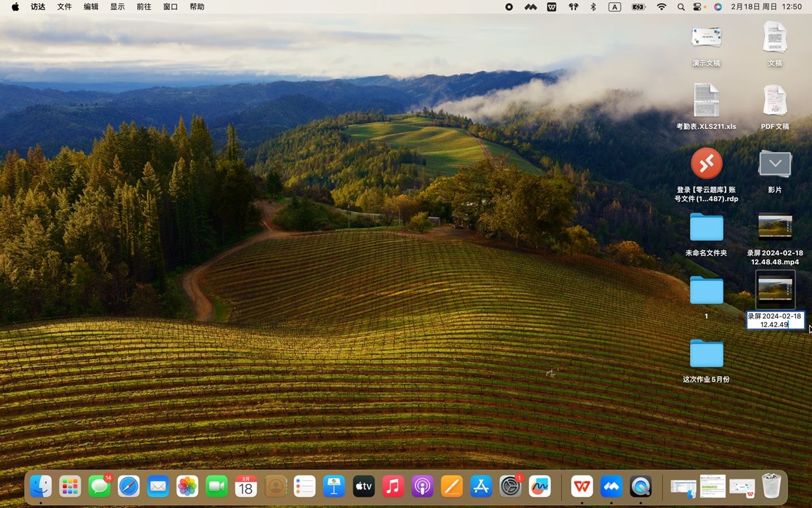Select the folder named 1

coord(706,290)
